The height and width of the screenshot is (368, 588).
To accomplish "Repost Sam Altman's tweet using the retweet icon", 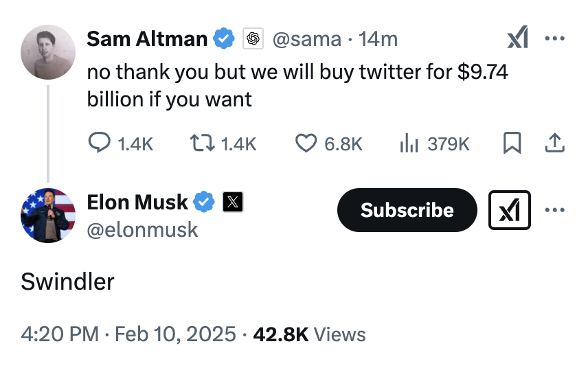I will (202, 143).
